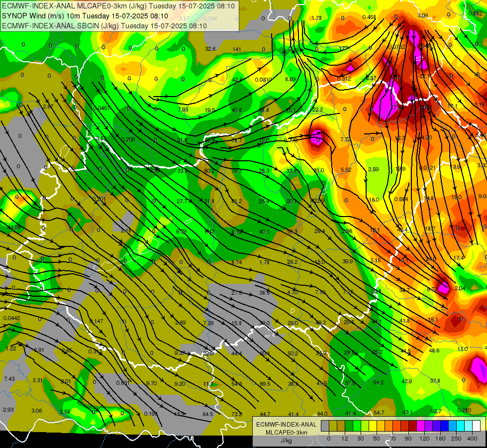Click the map value 60.2
Viewport: 487px width, 448px height.
[209, 171]
